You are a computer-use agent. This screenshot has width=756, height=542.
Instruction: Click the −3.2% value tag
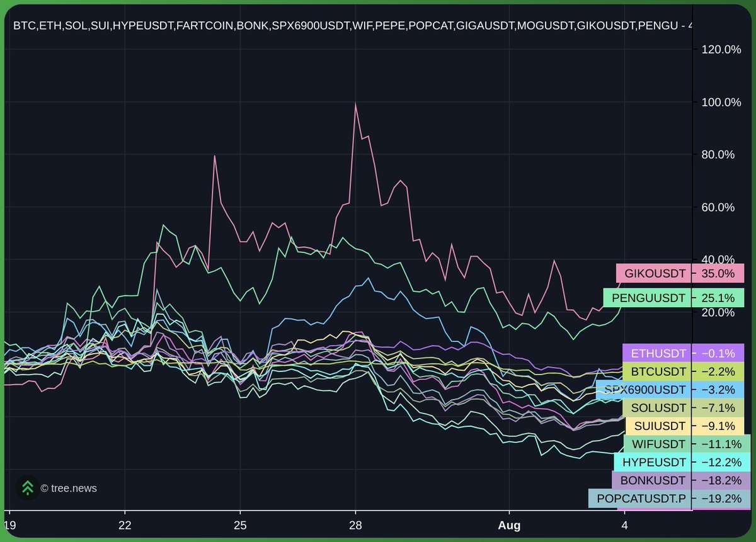click(718, 390)
